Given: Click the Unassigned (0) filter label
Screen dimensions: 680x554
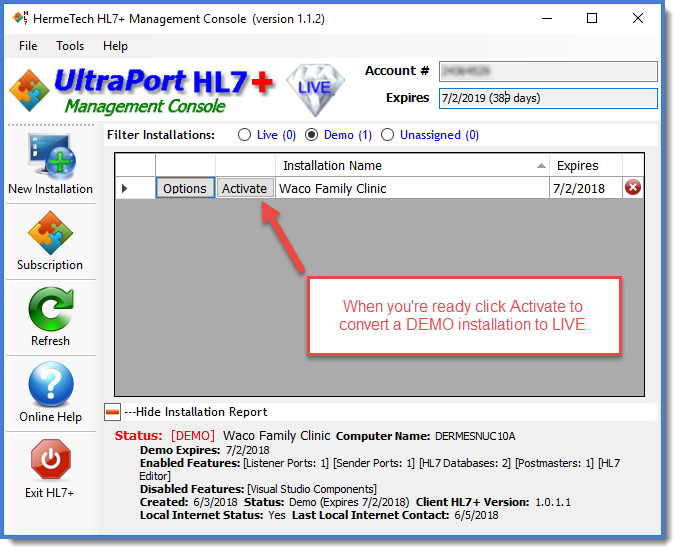Looking at the screenshot, I should point(439,135).
